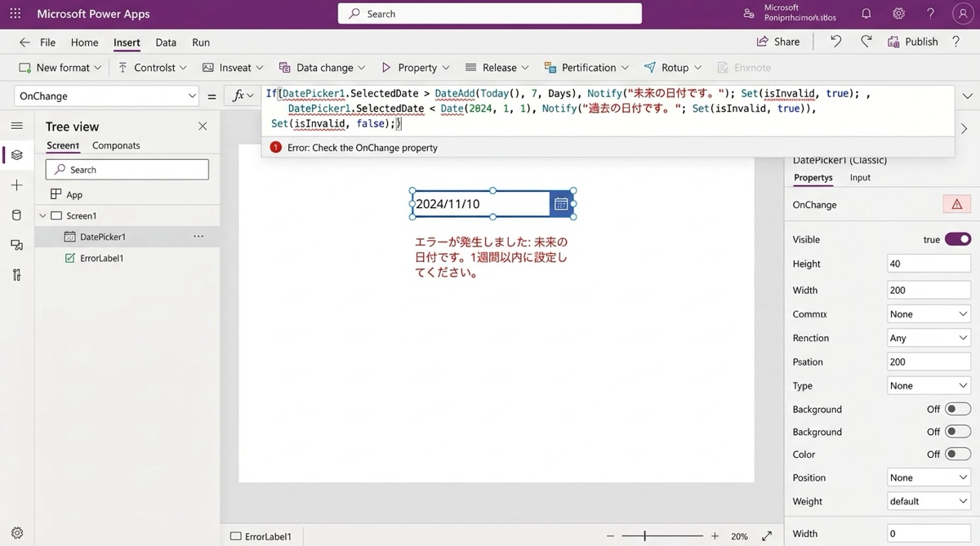Viewport: 980px width, 546px height.
Task: Open the Insert menu tab
Action: click(127, 42)
